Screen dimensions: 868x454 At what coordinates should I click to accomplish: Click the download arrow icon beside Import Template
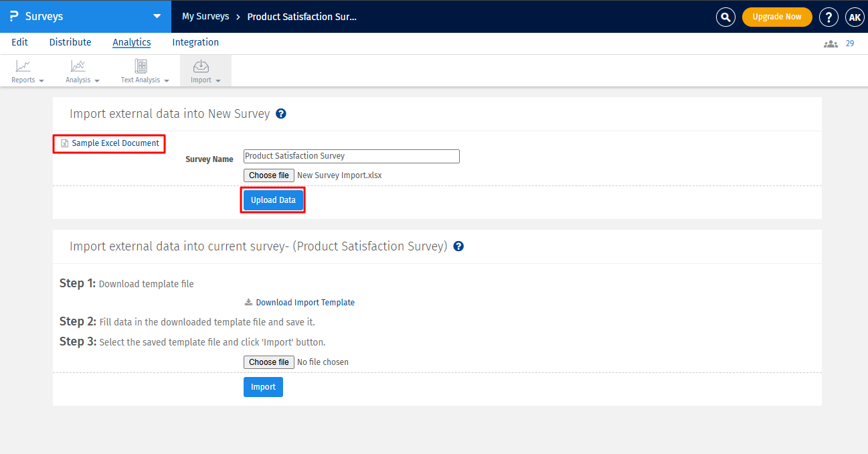tap(249, 302)
